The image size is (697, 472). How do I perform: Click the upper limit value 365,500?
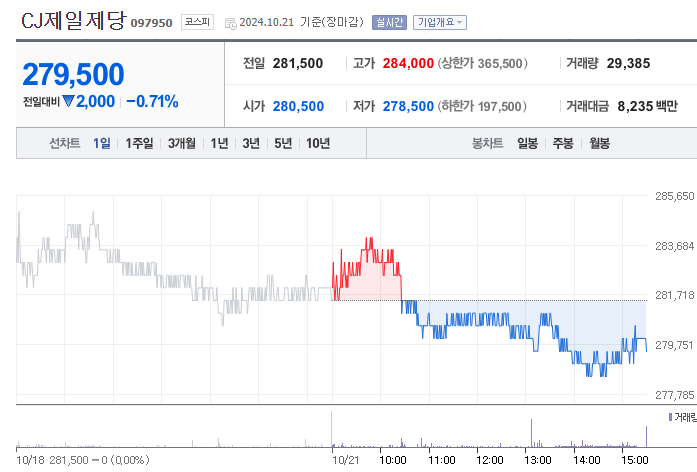[500, 63]
